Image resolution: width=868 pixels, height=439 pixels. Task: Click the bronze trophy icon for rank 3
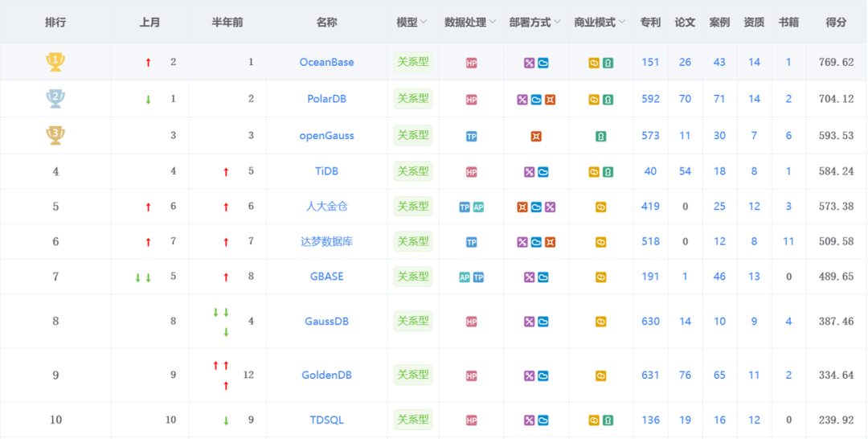click(x=55, y=136)
